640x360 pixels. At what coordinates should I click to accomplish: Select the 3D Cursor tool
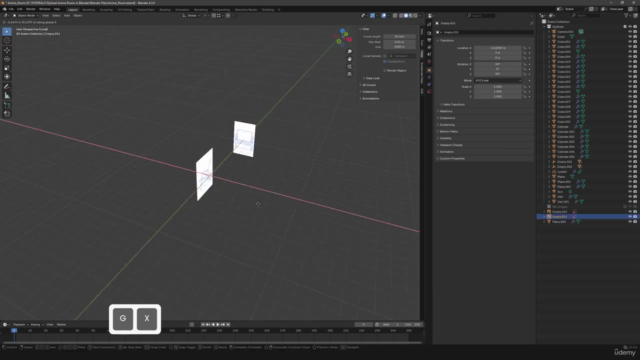tap(7, 40)
